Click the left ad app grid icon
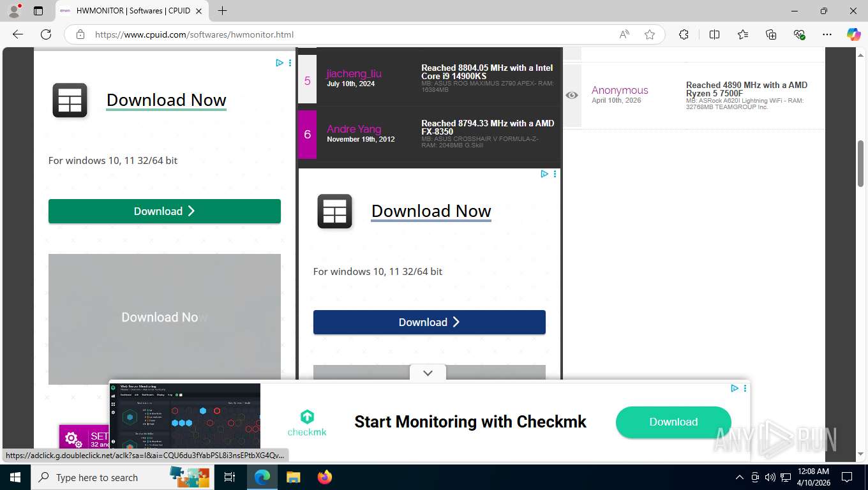Image resolution: width=868 pixels, height=490 pixels. tap(70, 101)
